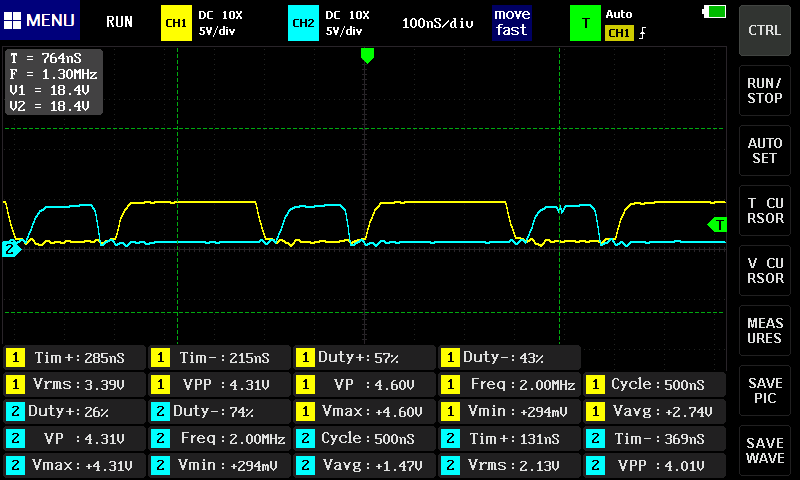Click the SAVE PIC button

pyautogui.click(x=764, y=391)
